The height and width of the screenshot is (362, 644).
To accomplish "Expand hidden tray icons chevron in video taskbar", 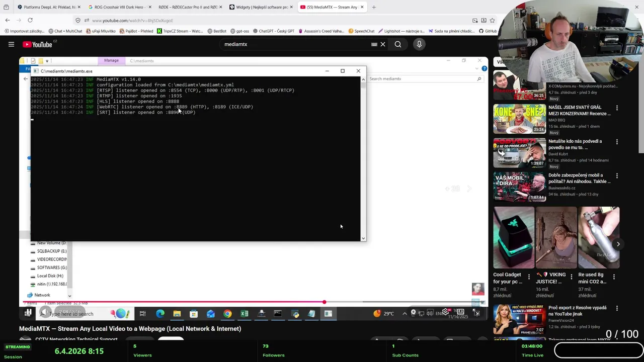I will [405, 314].
